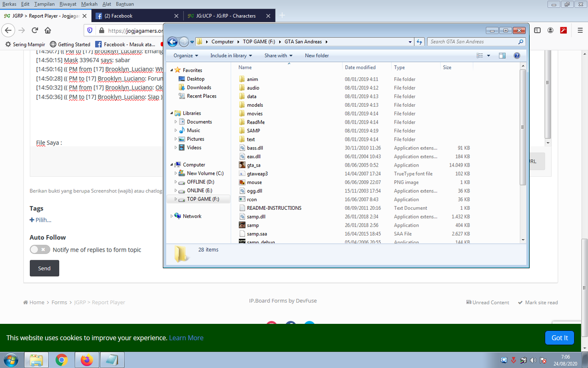Open the Riwayat menu
This screenshot has width=588, height=368.
[x=68, y=4]
